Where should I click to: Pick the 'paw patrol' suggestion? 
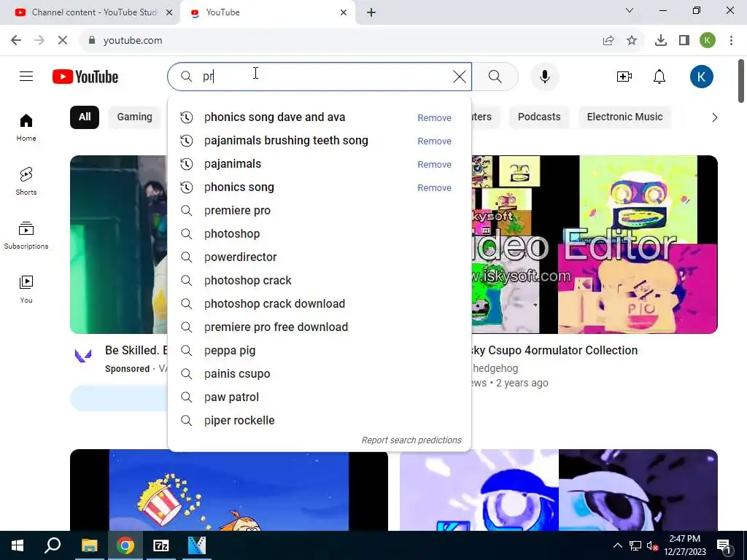pos(320,397)
